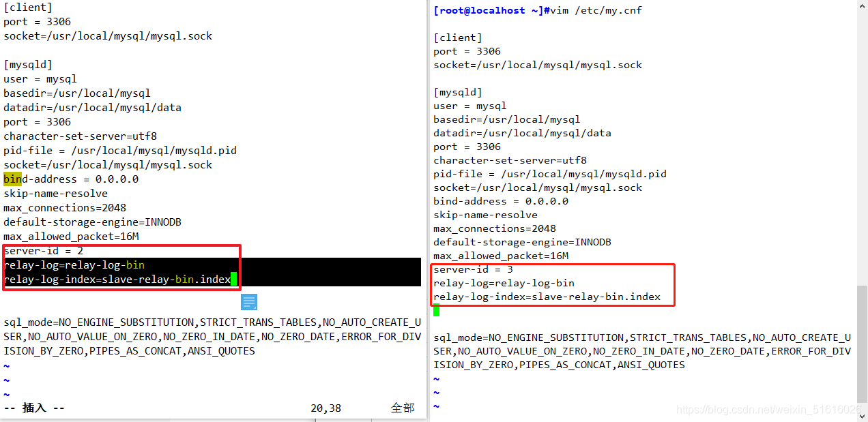The image size is (868, 422).
Task: Click skip-name-resolve in right terminal
Action: [485, 215]
